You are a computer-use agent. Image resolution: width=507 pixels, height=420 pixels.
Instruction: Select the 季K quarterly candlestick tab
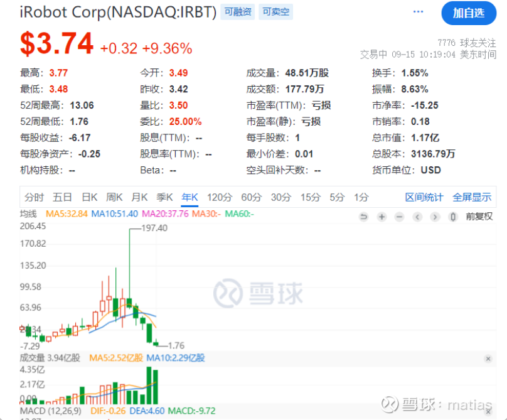tap(164, 197)
